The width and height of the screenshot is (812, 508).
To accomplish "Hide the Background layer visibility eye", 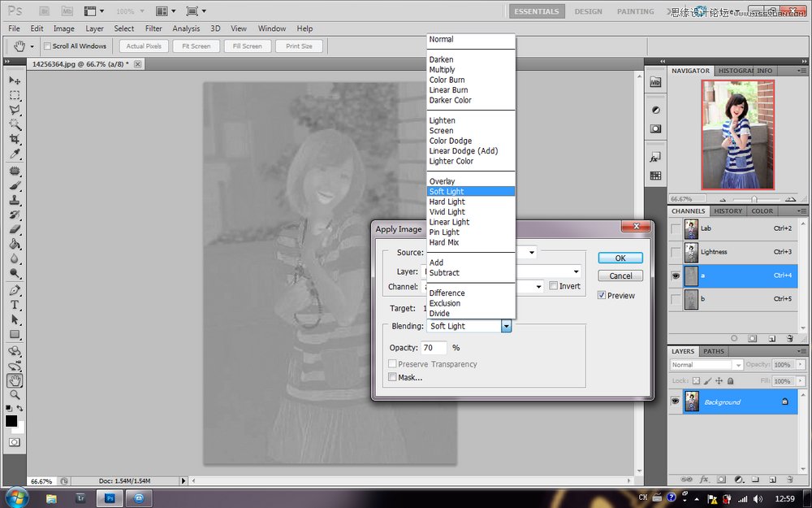I will coord(675,402).
